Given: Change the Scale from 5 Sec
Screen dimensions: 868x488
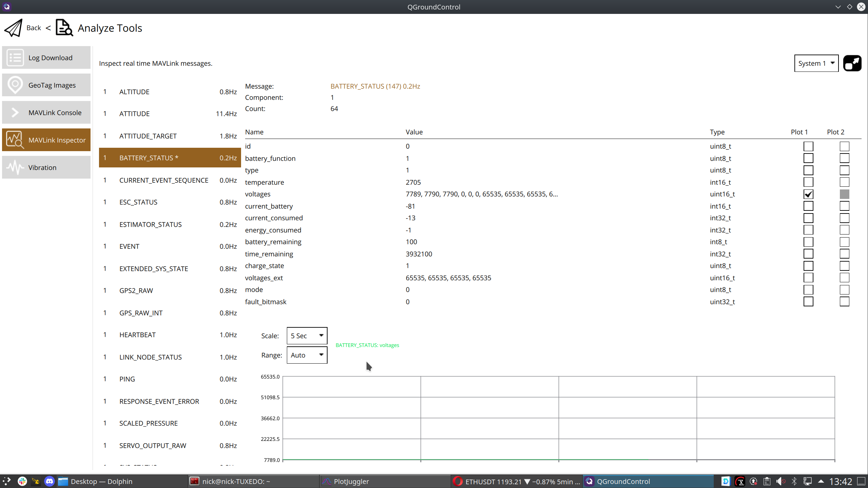Looking at the screenshot, I should point(306,335).
